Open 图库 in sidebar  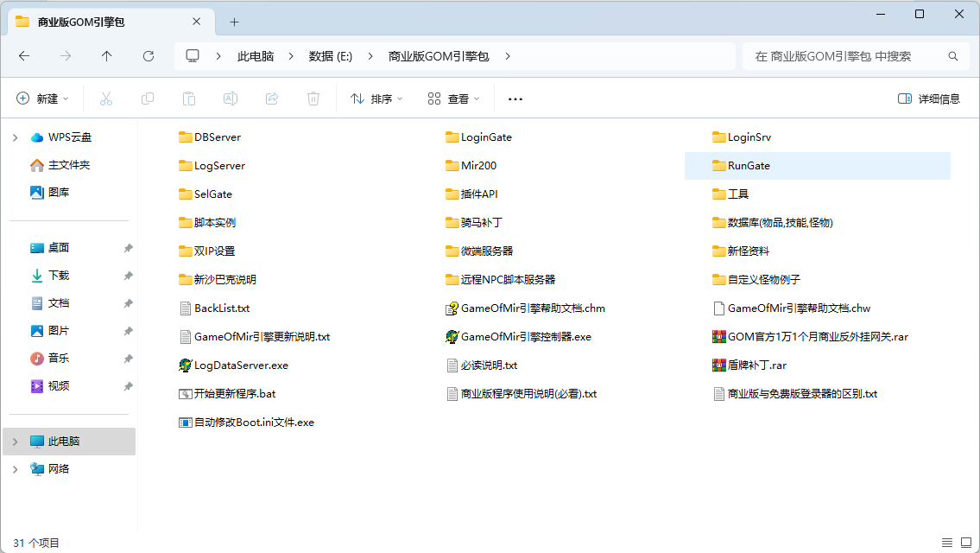pos(50,192)
